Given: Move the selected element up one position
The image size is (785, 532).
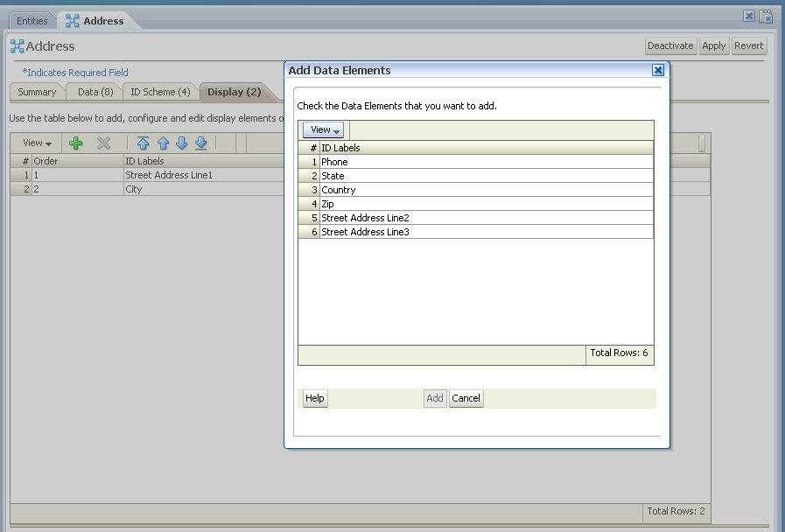Looking at the screenshot, I should (x=163, y=143).
